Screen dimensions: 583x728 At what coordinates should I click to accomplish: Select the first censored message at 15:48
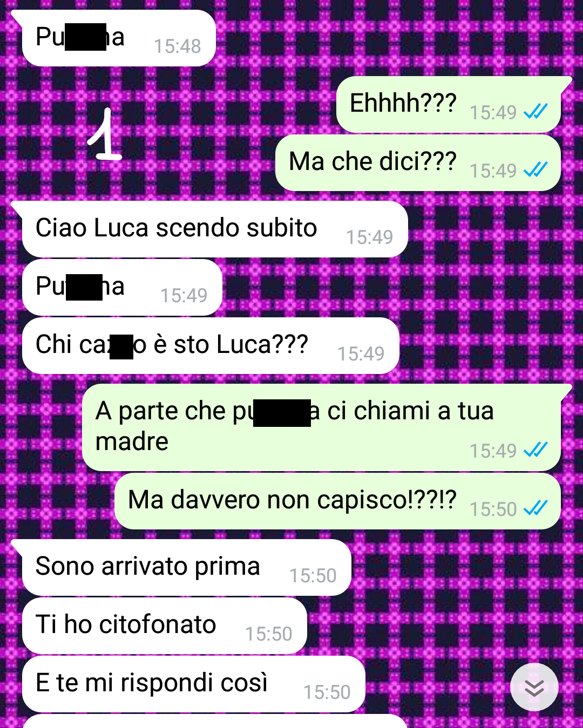119,38
